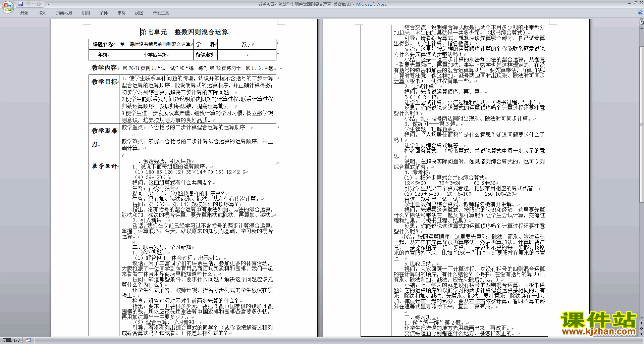Click the table cell 数学
Image resolution: width=644 pixels, height=344 pixels.
tap(247, 44)
